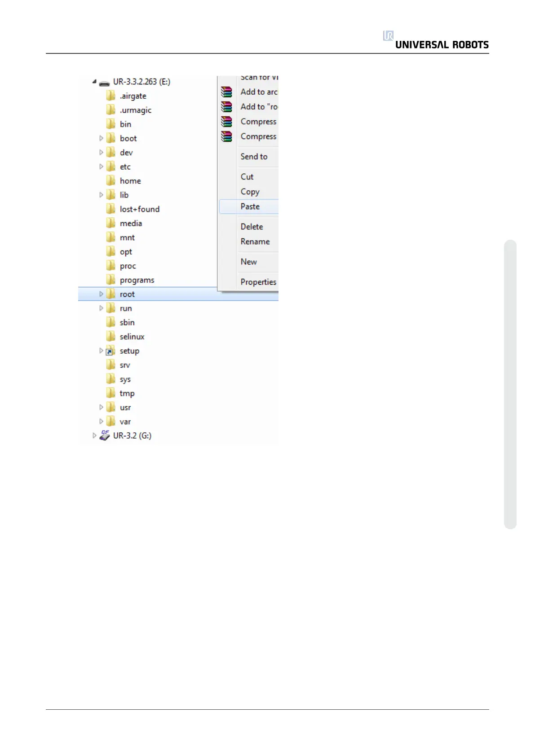The image size is (535, 756).
Task: Click the UR-3.3.2.263 (E:) drive icon
Action: click(104, 83)
